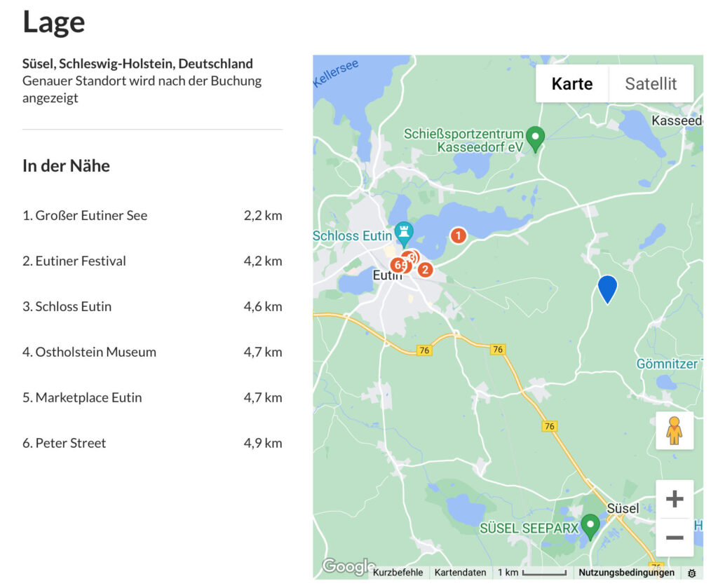Open Street View pegman icon

(674, 430)
